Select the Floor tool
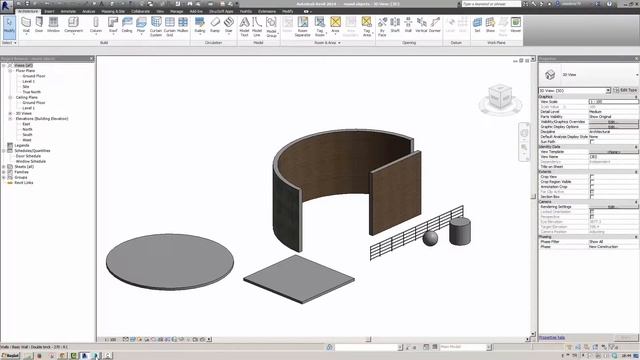The image size is (640, 360). (141, 25)
